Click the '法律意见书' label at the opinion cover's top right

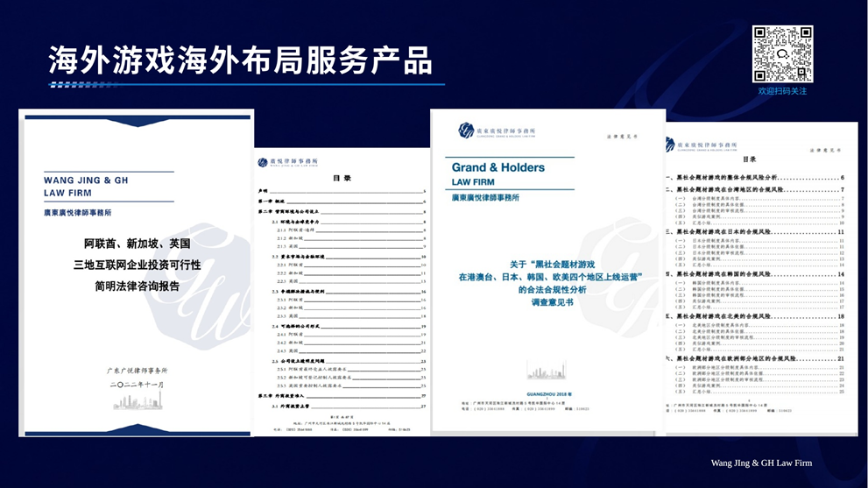point(622,137)
